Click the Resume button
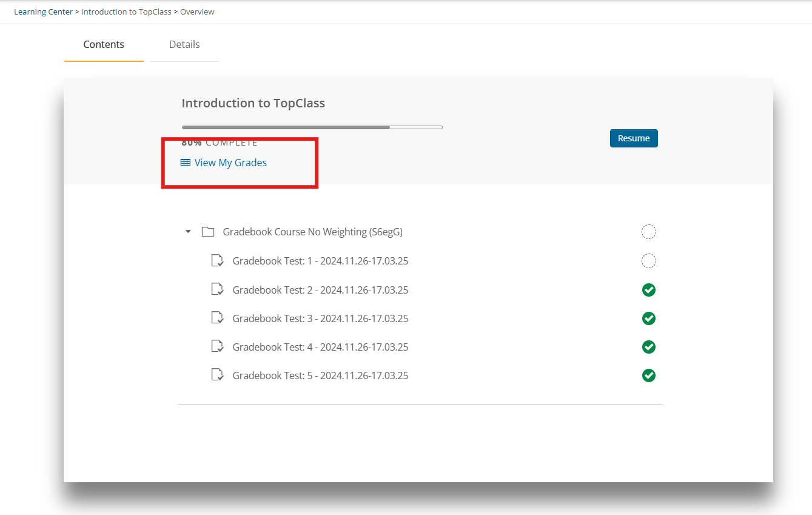The width and height of the screenshot is (812, 515). 634,138
